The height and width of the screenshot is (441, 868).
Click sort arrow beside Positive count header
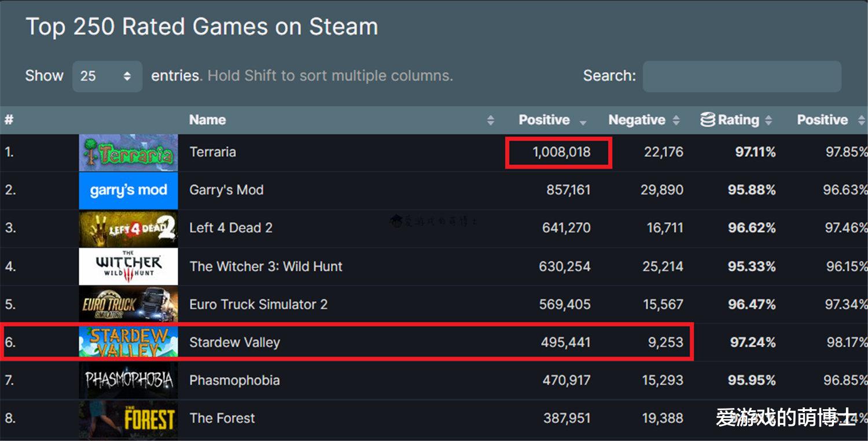tap(583, 122)
